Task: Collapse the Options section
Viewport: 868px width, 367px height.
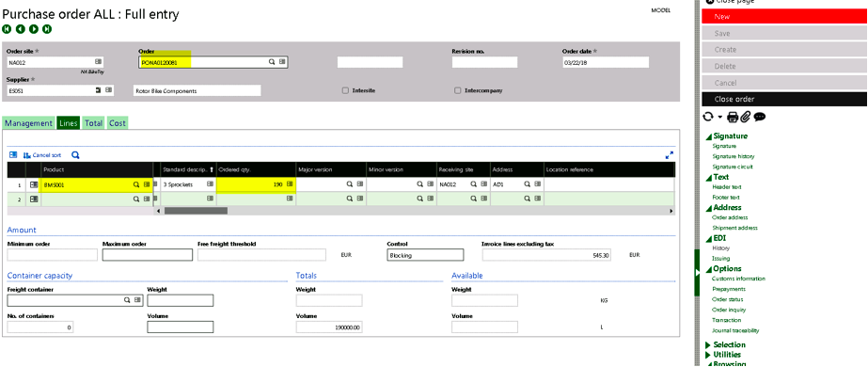Action: tap(708, 269)
